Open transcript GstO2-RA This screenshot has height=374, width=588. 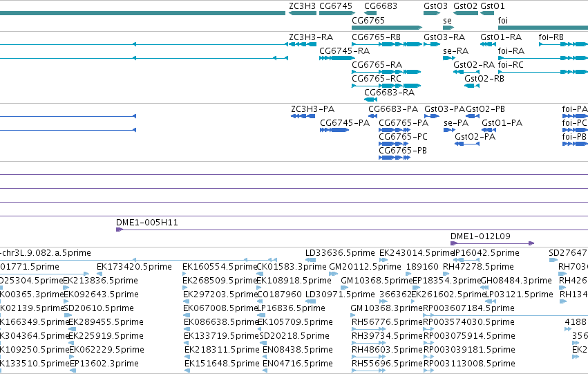pos(474,65)
